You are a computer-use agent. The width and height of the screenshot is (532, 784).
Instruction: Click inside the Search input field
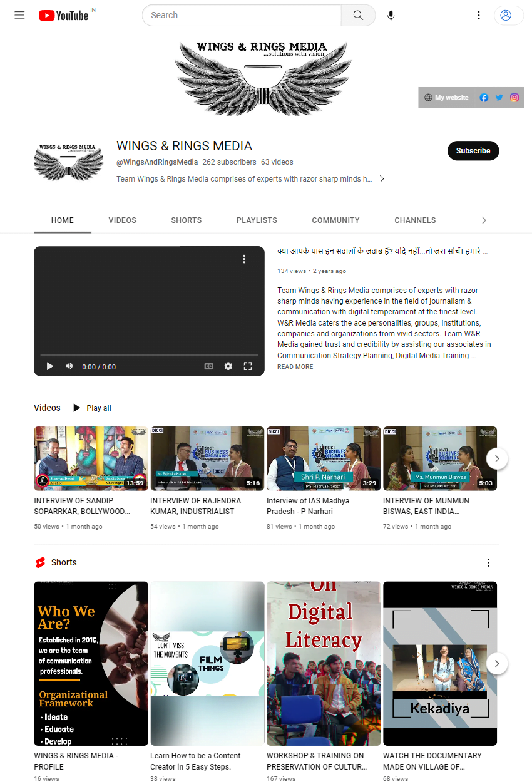tap(242, 15)
